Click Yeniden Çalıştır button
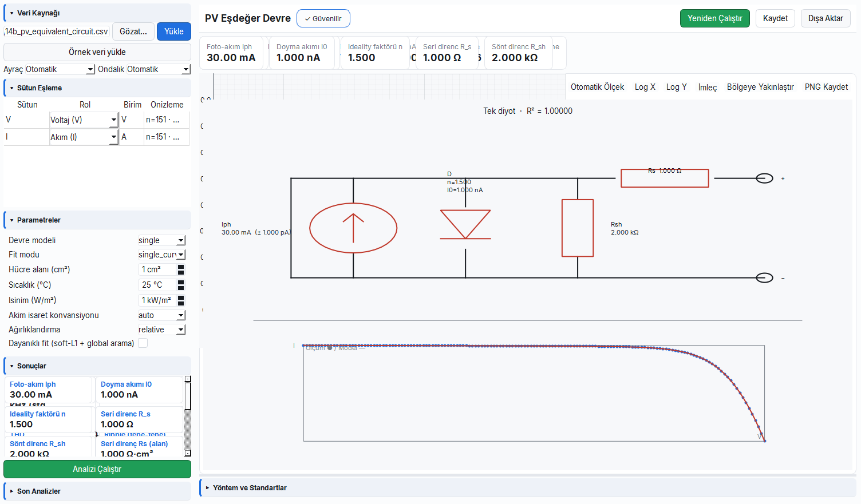 pyautogui.click(x=714, y=18)
